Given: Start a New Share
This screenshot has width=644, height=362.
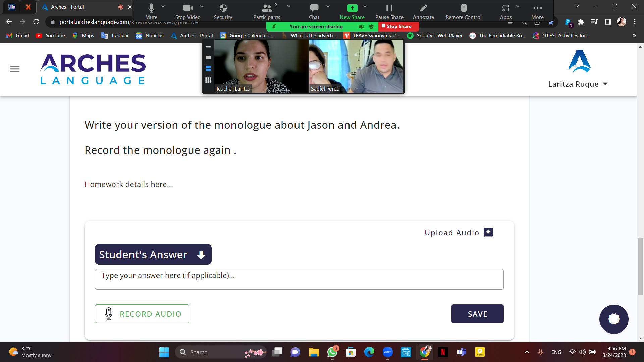Looking at the screenshot, I should (x=352, y=11).
